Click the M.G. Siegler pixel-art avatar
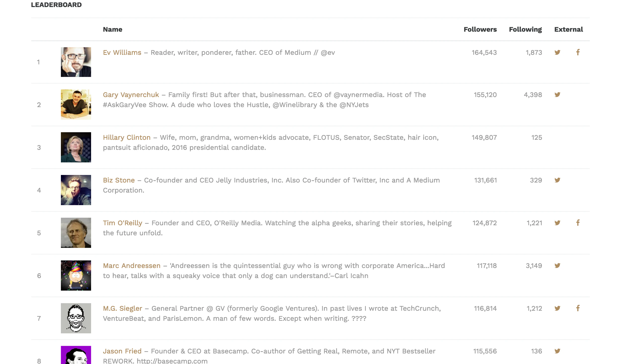Viewport: 624px width, 364px height. click(76, 318)
